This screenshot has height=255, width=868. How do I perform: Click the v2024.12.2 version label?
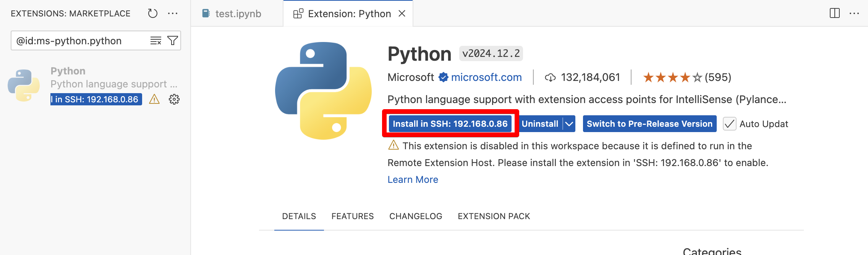click(491, 53)
